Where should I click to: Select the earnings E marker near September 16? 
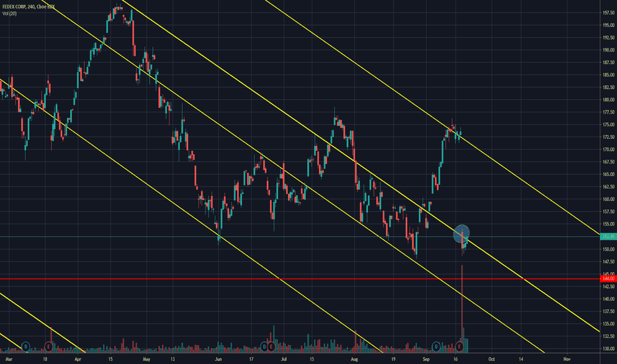459,347
